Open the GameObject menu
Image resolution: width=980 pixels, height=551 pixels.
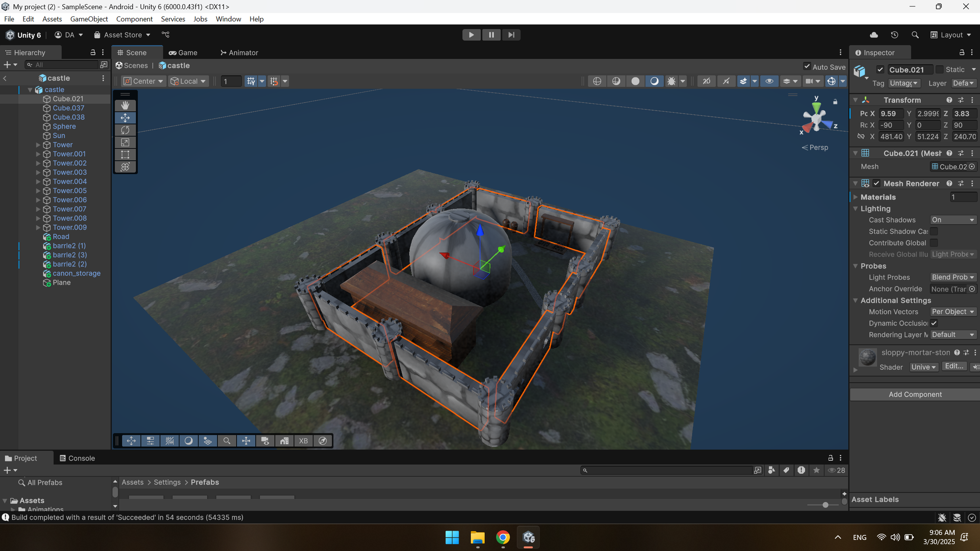tap(89, 19)
